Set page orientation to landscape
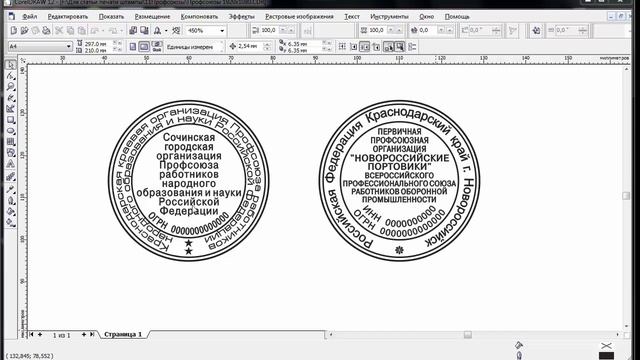 pyautogui.click(x=144, y=47)
